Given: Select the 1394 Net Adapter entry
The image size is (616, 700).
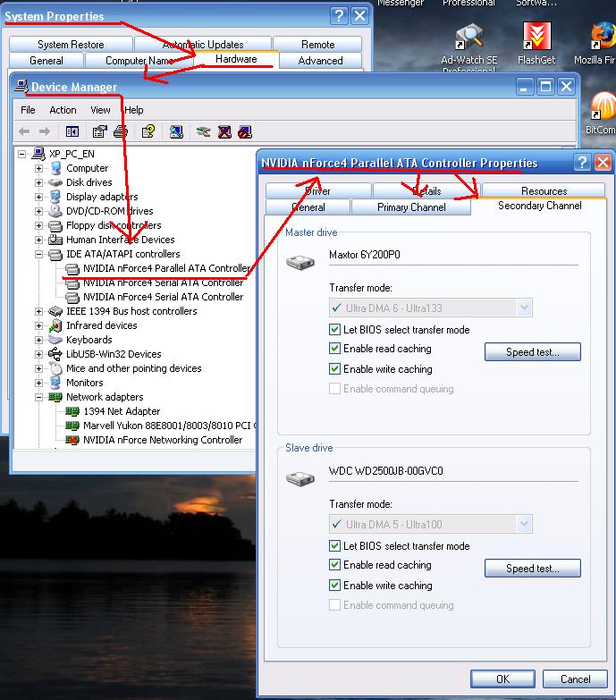Looking at the screenshot, I should (x=122, y=411).
